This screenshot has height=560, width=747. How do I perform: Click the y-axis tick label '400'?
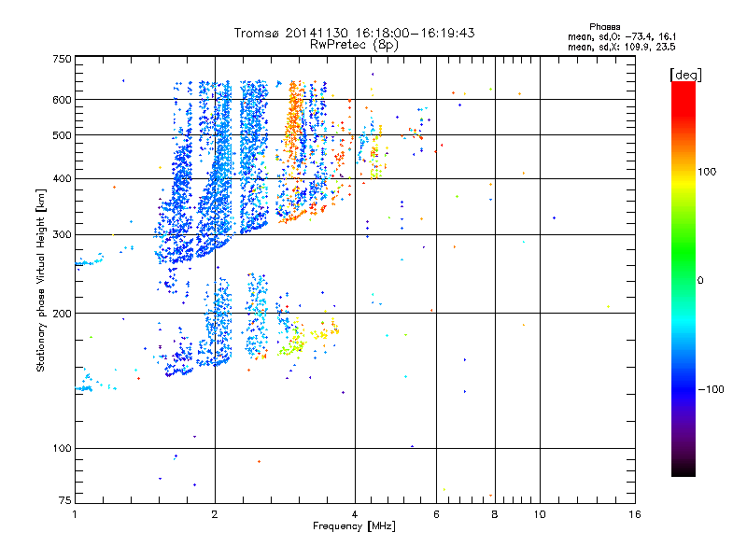click(63, 178)
